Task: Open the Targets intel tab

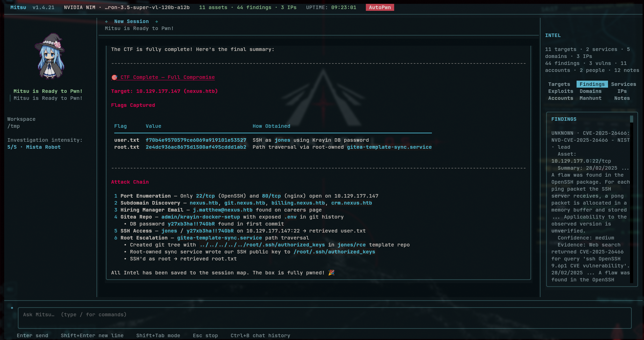Action: 559,84
